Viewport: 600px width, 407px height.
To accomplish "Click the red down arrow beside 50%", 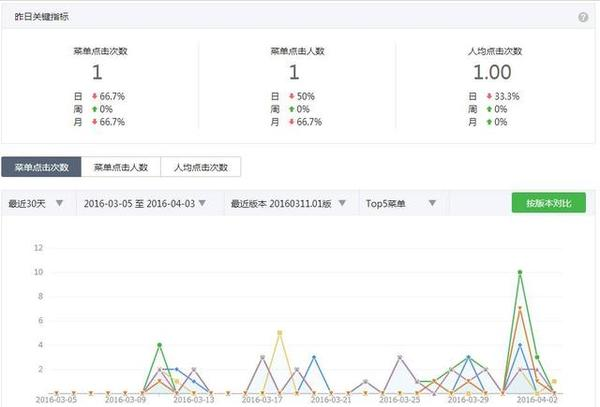I will 292,96.
